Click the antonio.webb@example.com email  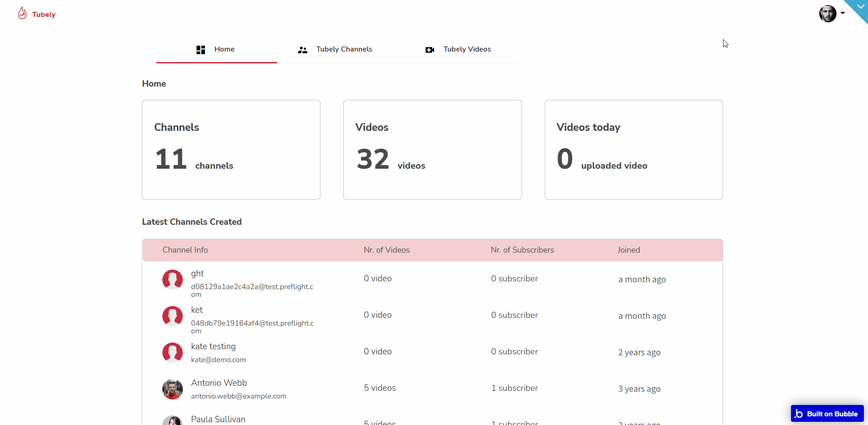(238, 396)
